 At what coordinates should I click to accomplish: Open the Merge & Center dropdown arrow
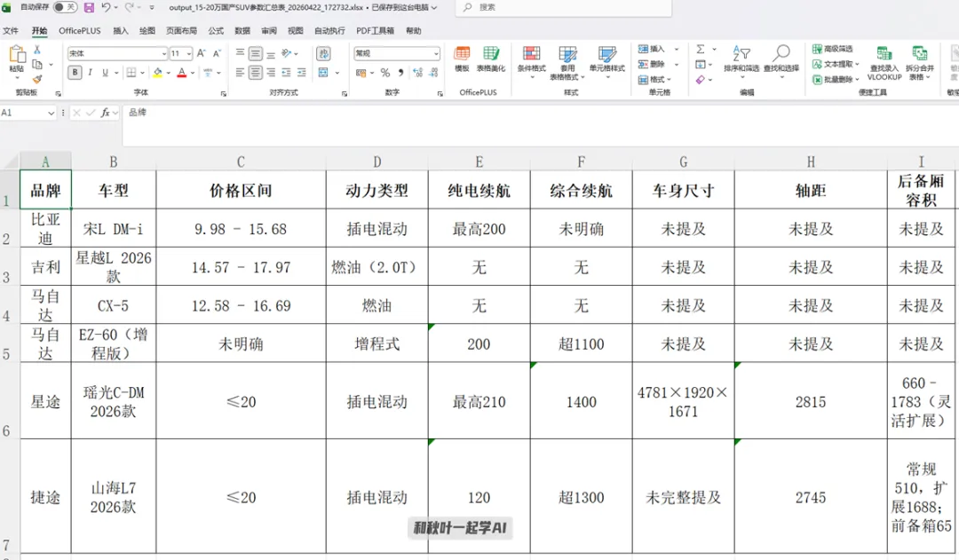coord(337,73)
